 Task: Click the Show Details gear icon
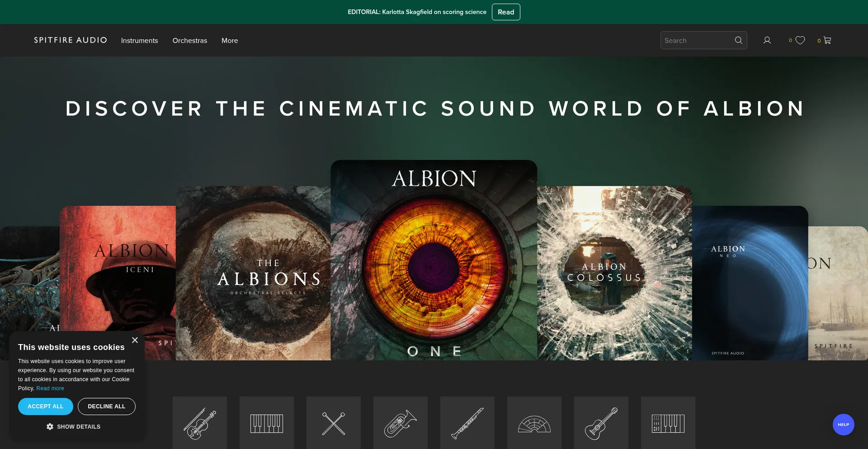pos(50,426)
